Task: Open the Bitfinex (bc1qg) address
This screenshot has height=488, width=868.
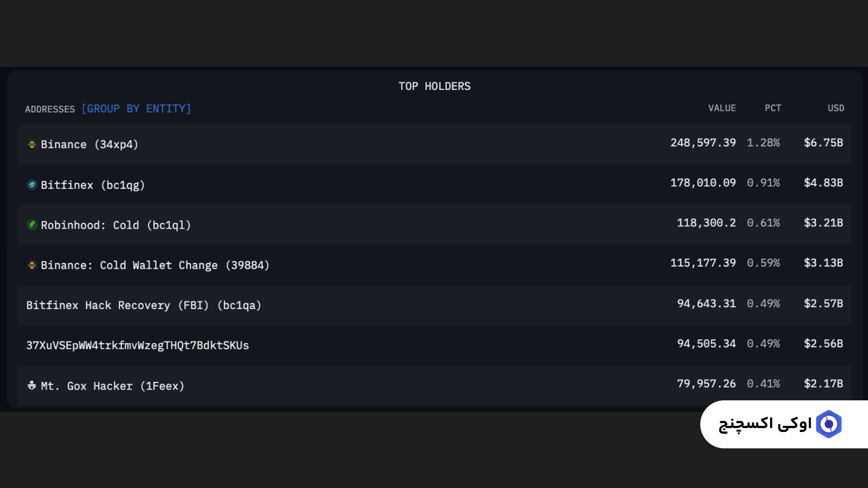Action: (x=93, y=185)
